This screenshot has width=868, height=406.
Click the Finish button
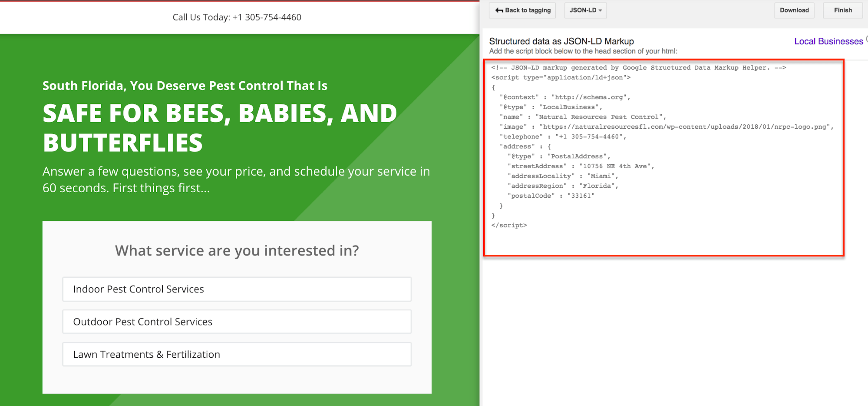click(x=842, y=10)
